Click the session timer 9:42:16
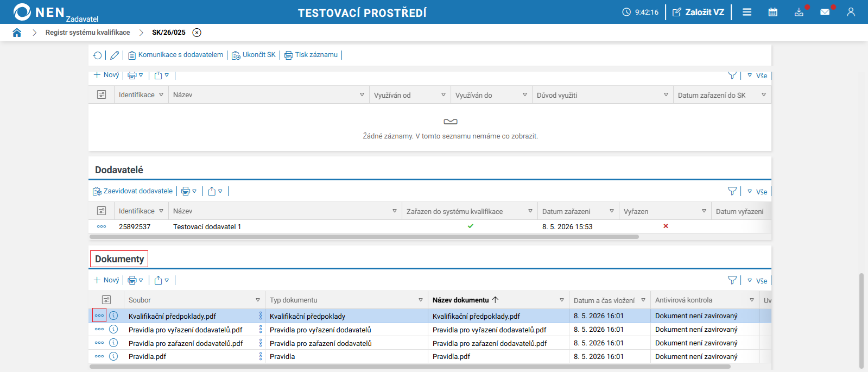This screenshot has height=372, width=868. point(641,12)
